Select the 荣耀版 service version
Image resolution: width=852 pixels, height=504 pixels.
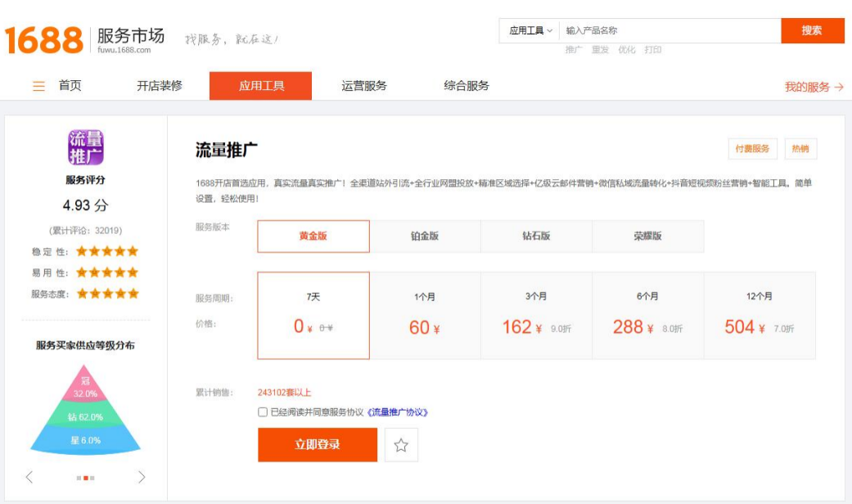[x=647, y=236]
